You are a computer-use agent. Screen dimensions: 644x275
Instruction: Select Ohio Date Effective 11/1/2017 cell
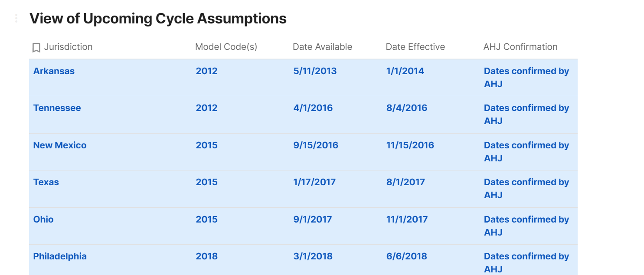pos(407,219)
